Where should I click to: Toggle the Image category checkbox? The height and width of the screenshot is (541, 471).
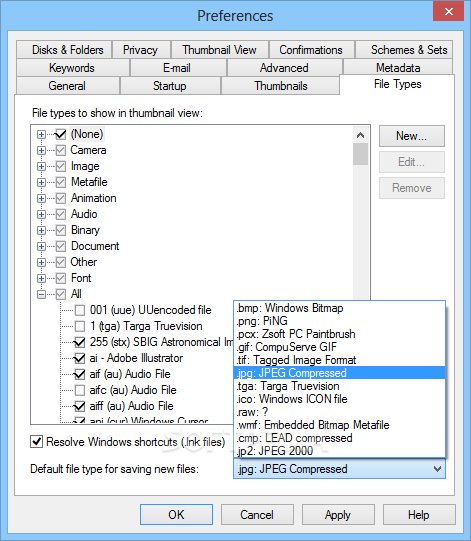point(61,166)
